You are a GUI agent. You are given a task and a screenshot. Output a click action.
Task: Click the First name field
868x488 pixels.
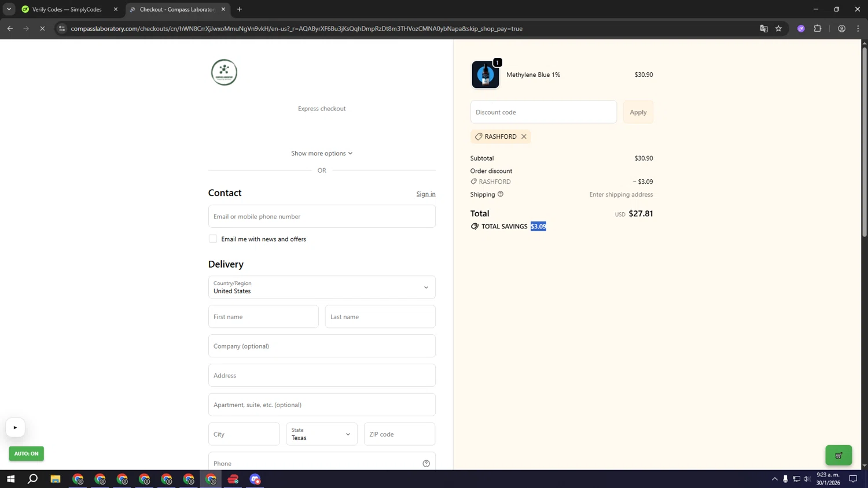[x=263, y=317]
